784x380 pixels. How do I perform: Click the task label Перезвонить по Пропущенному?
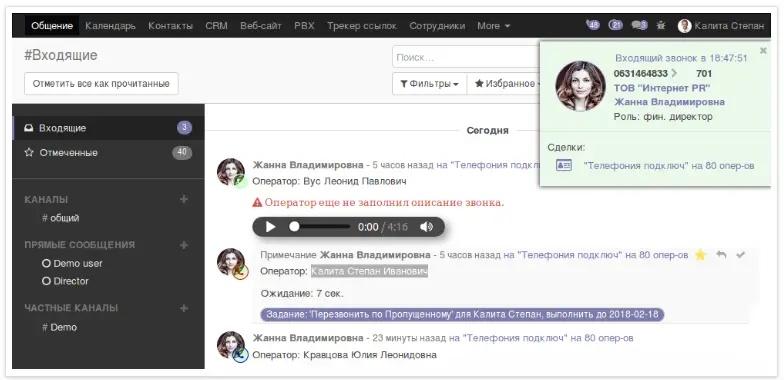[462, 314]
